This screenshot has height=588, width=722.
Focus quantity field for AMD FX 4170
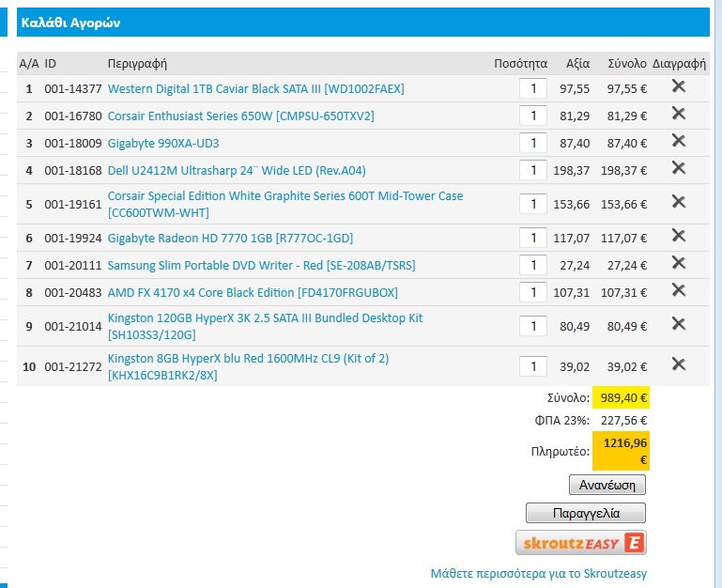click(x=533, y=292)
